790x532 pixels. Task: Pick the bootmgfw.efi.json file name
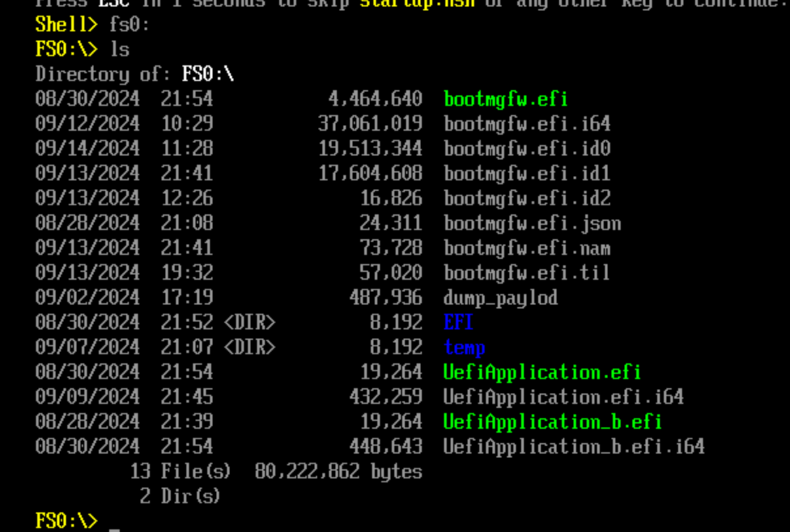[x=532, y=224]
